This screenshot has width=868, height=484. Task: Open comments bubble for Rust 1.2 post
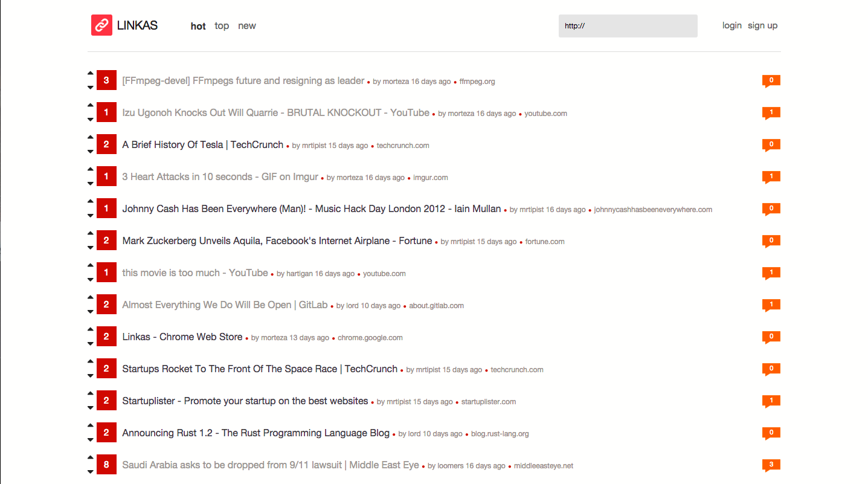[771, 433]
